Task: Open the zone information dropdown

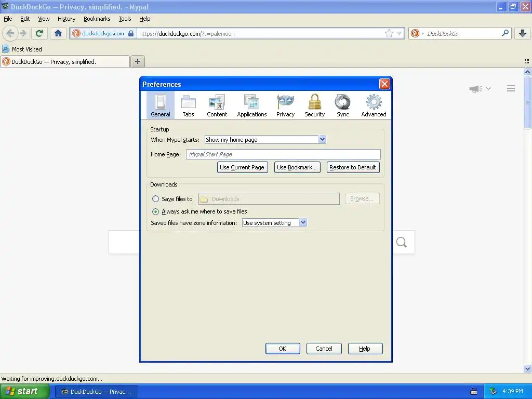Action: [274, 222]
